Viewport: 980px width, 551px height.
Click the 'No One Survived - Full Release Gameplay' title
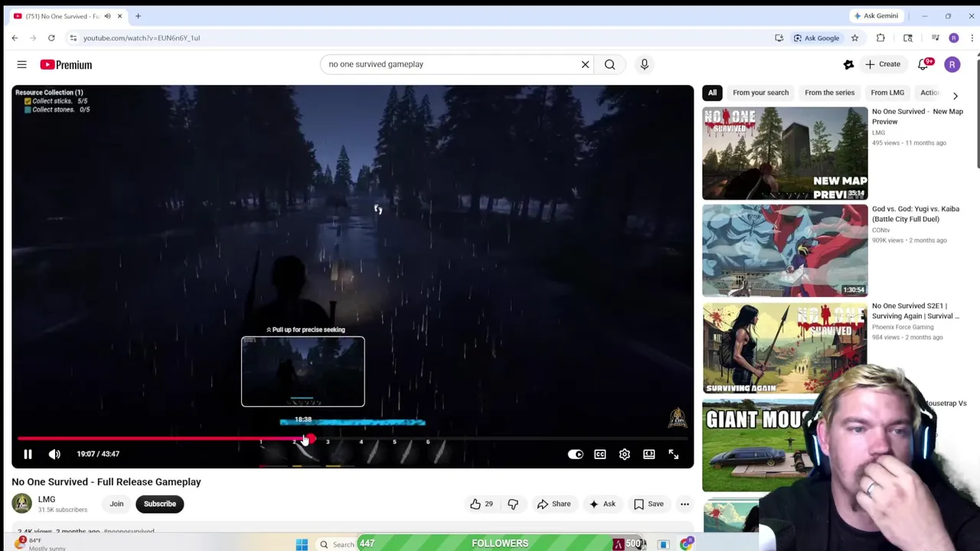tap(106, 482)
